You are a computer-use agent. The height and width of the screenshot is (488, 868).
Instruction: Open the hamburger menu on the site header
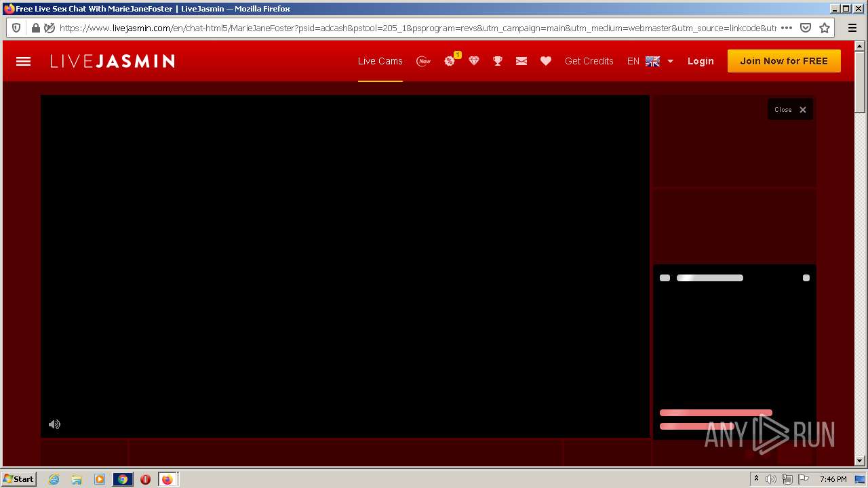(x=23, y=61)
